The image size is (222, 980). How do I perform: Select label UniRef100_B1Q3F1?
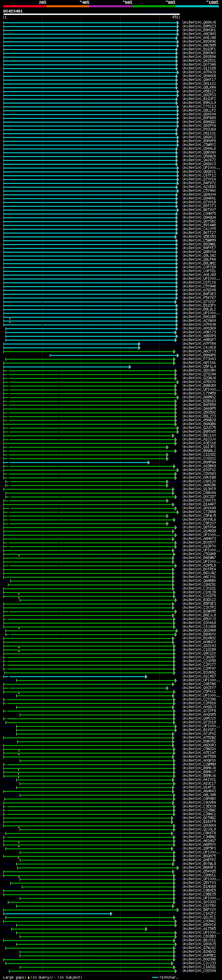coord(199,49)
